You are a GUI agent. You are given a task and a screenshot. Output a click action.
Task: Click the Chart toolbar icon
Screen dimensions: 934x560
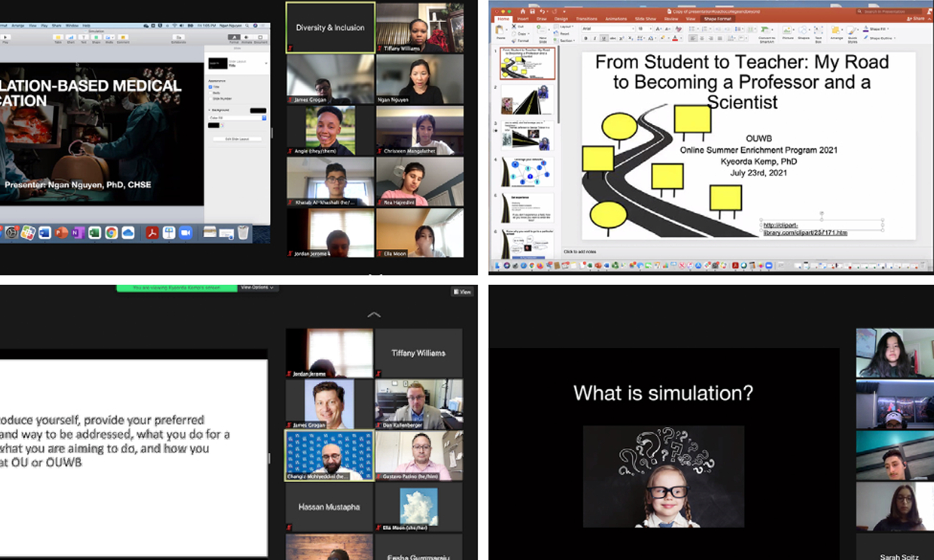(x=71, y=37)
